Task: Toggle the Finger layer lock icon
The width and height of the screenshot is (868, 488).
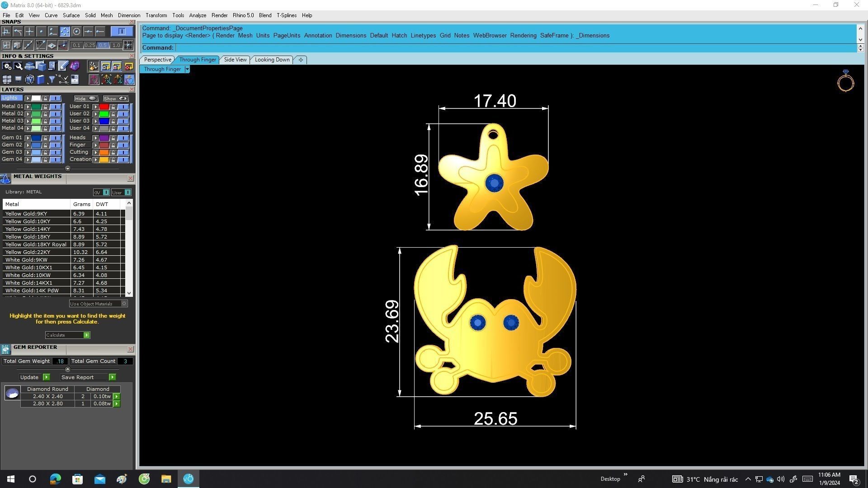Action: point(113,145)
